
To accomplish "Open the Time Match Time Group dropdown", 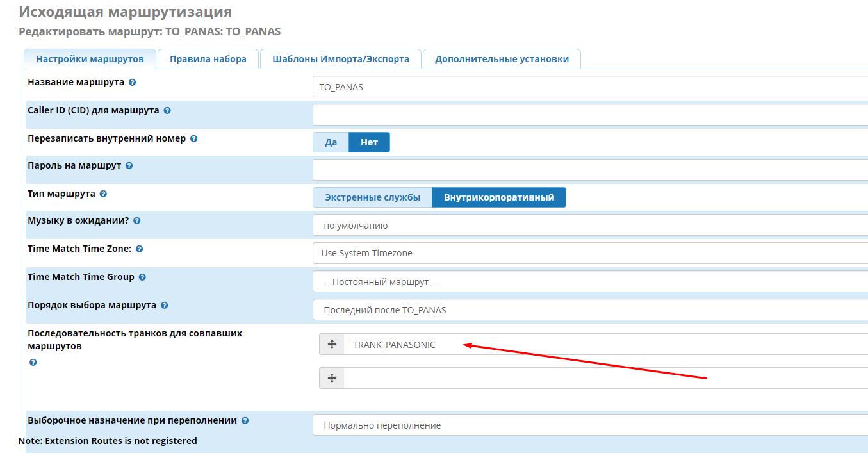I will coord(589,282).
